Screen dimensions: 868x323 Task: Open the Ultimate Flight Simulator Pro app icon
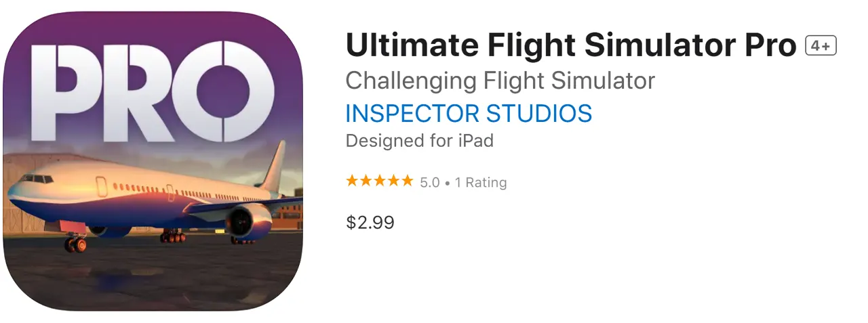click(x=153, y=161)
